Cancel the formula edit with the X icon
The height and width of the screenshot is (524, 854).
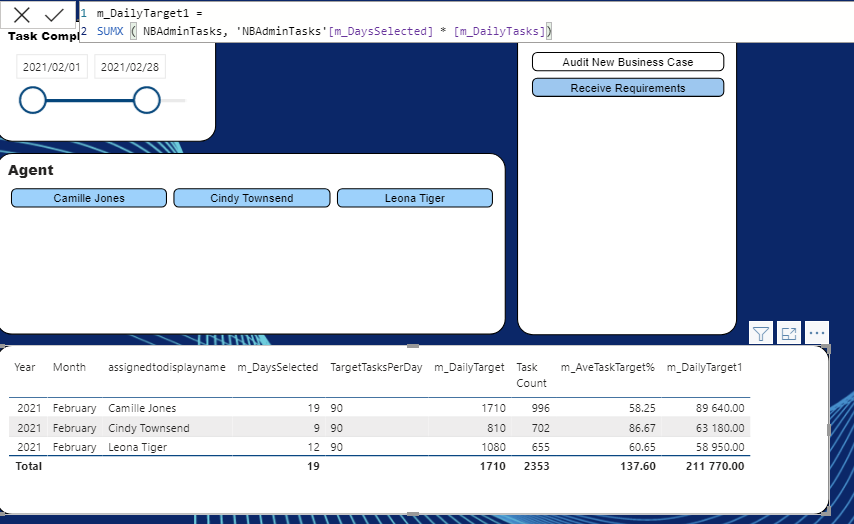coord(22,15)
